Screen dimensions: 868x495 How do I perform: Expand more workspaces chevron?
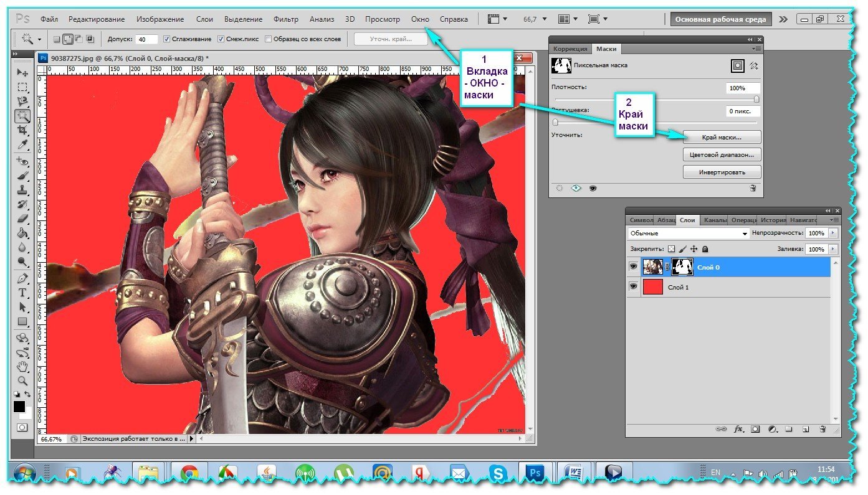click(784, 19)
